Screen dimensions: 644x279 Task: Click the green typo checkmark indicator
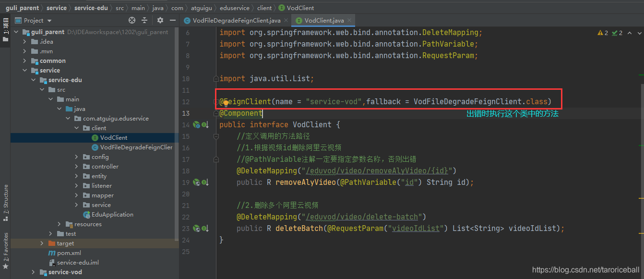614,33
